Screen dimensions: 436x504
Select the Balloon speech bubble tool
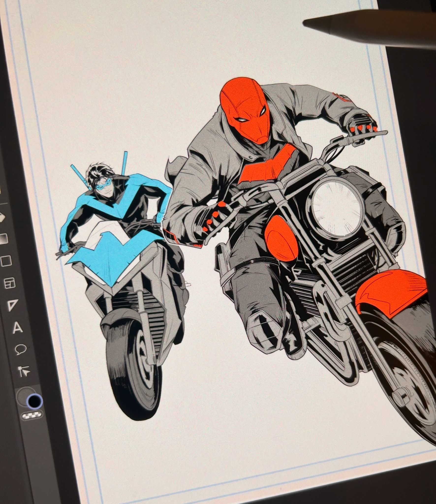click(x=21, y=350)
